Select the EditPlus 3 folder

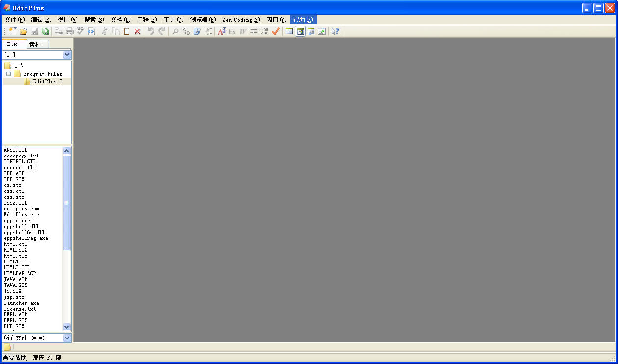tap(47, 81)
